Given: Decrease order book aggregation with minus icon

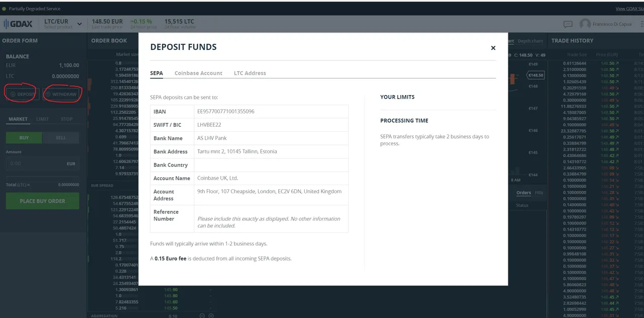Looking at the screenshot, I should 202,315.
